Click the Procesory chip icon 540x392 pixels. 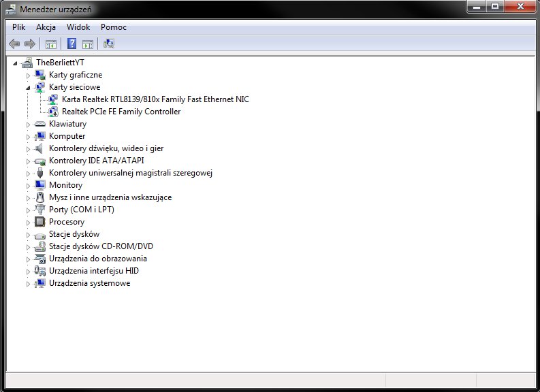pos(40,222)
